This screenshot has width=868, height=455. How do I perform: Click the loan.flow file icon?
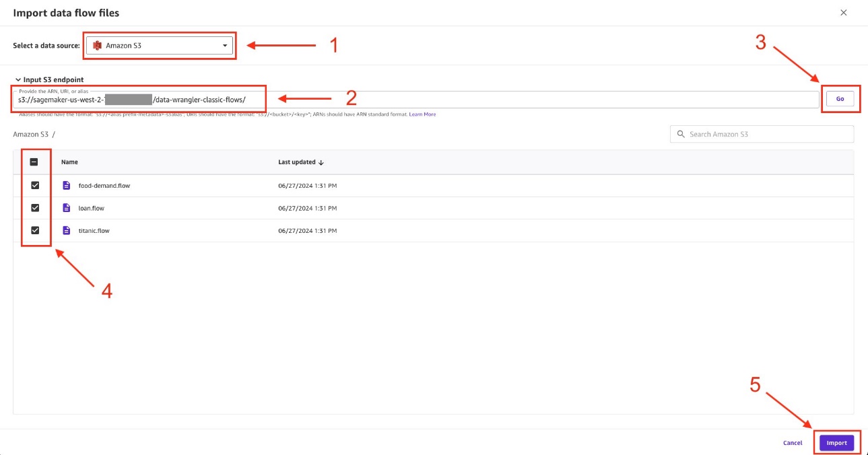click(66, 208)
